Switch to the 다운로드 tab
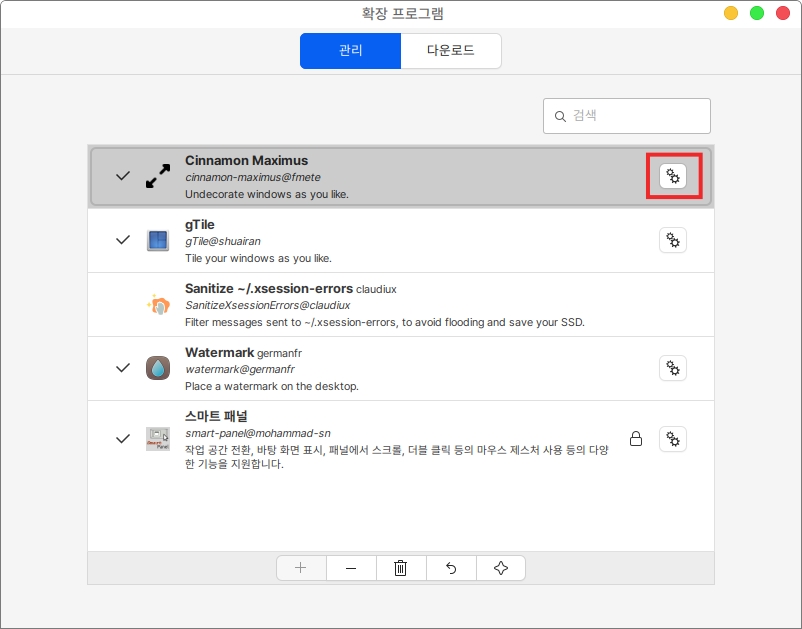This screenshot has height=629, width=802. 450,50
